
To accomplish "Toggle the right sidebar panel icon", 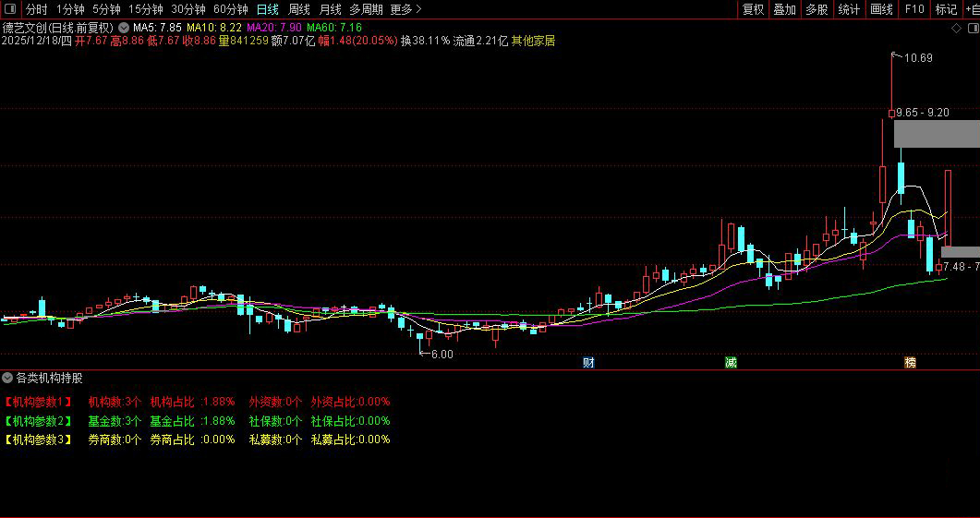I will [x=973, y=28].
